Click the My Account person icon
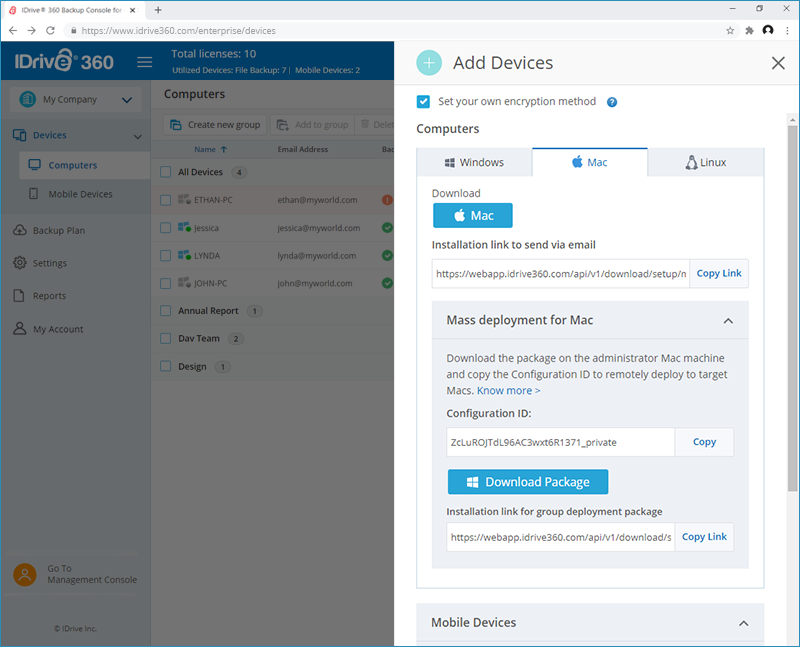 point(19,329)
